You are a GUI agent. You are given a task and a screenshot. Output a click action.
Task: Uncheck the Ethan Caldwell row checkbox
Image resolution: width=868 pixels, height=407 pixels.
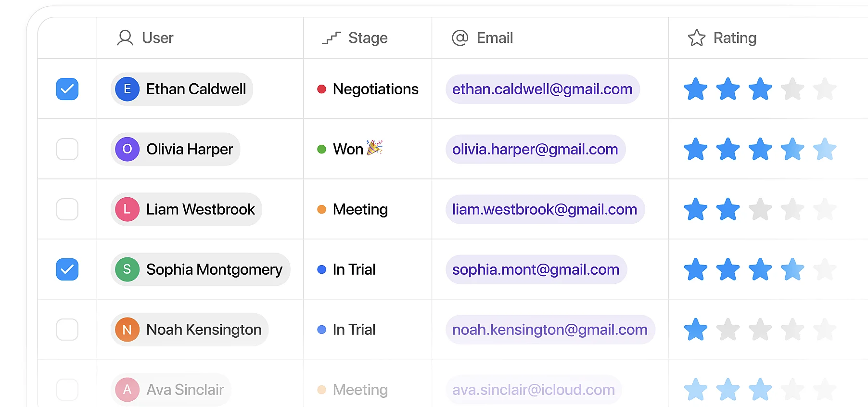click(x=67, y=89)
